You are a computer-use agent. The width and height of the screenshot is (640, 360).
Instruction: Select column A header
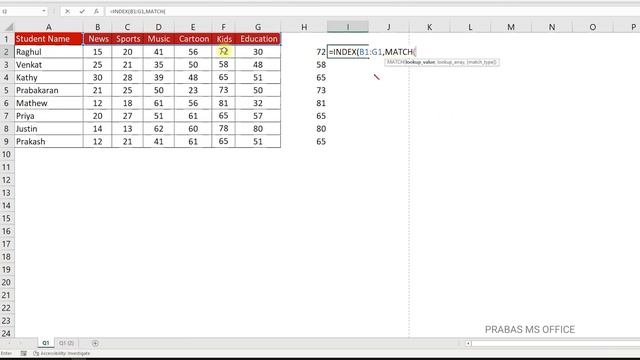49,27
